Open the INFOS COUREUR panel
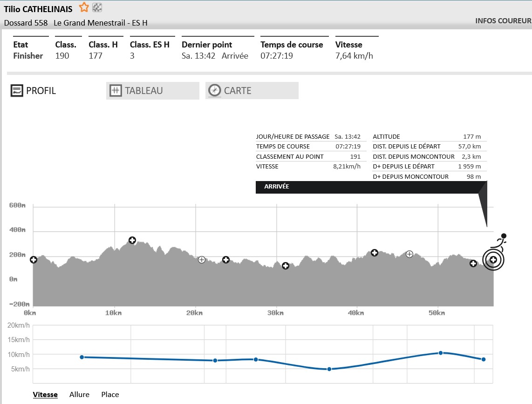Image resolution: width=532 pixels, height=404 pixels. point(503,20)
